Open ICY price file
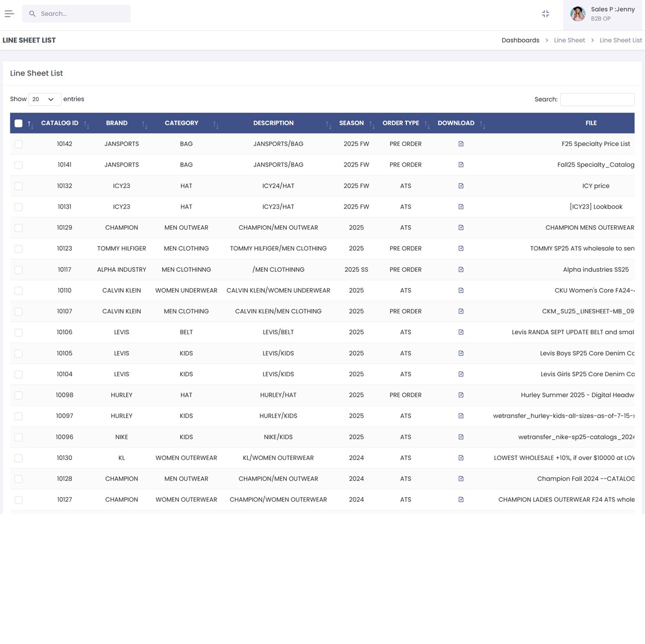645x644 pixels. [x=596, y=186]
